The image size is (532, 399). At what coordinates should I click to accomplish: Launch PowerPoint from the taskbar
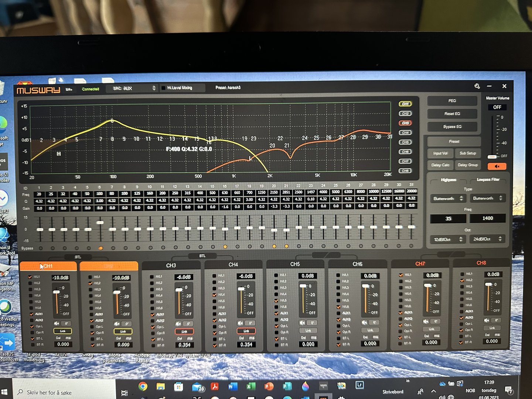click(x=269, y=386)
